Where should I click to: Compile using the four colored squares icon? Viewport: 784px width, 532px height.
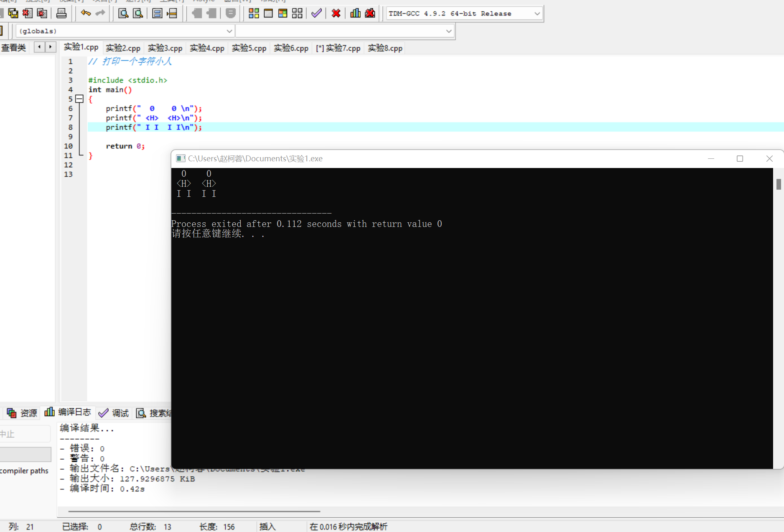click(x=254, y=13)
